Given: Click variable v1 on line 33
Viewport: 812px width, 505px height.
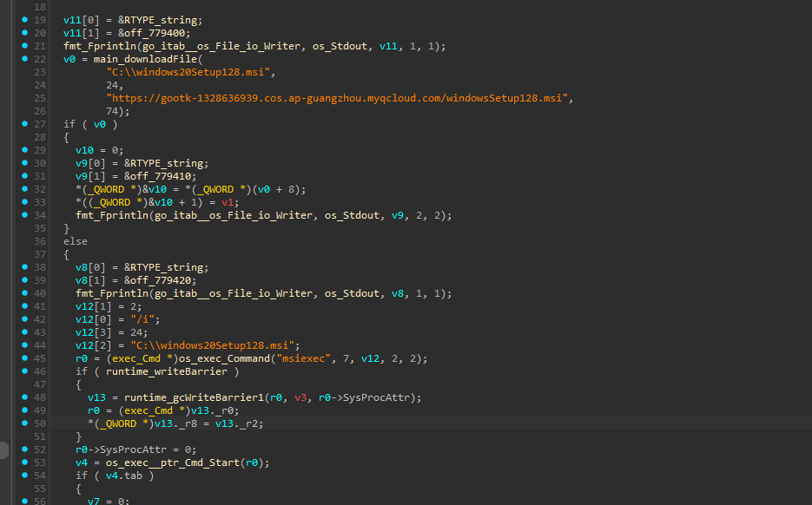Looking at the screenshot, I should pyautogui.click(x=227, y=202).
